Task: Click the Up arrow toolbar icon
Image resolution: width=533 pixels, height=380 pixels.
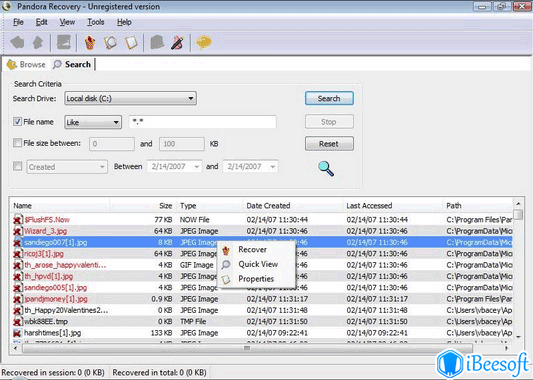Action: (38, 42)
